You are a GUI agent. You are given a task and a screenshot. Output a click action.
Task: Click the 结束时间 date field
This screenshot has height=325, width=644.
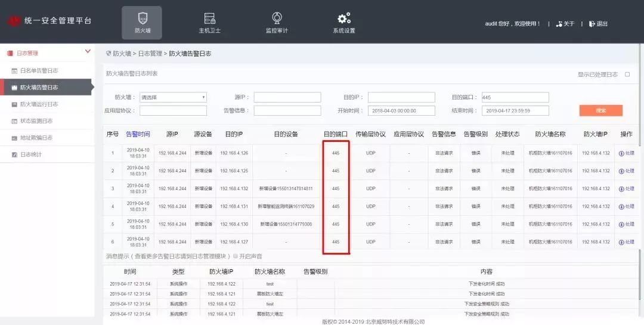[515, 110]
